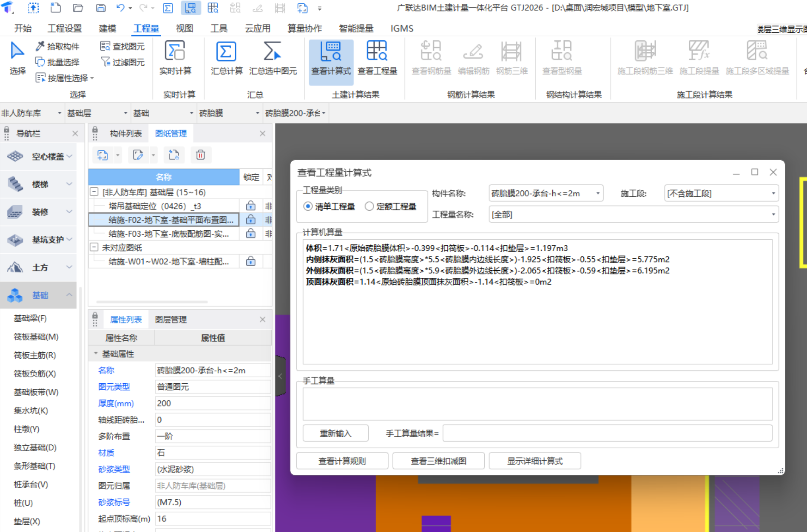Close the 导航栏 panel
This screenshot has height=532, width=807.
(x=75, y=133)
